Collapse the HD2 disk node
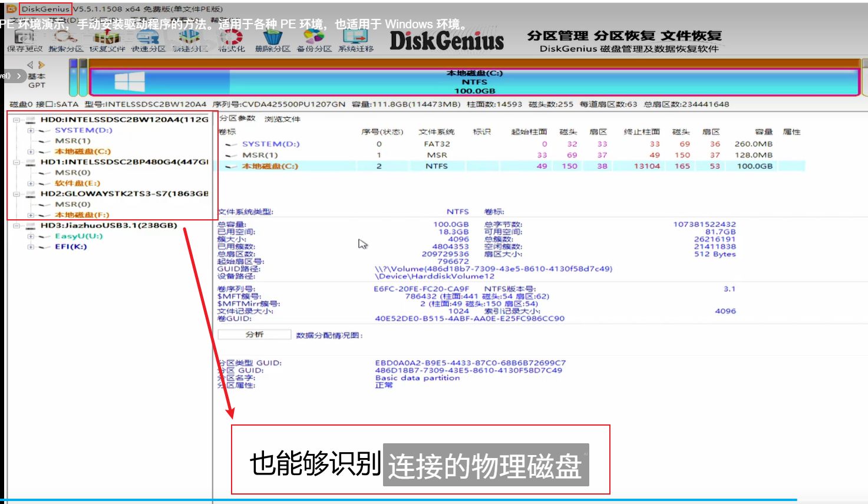 [16, 194]
